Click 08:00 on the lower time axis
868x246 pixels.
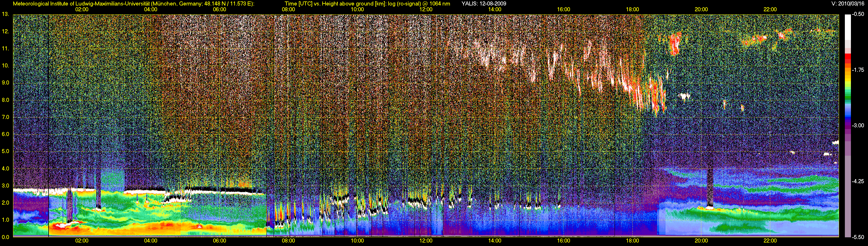pyautogui.click(x=288, y=241)
